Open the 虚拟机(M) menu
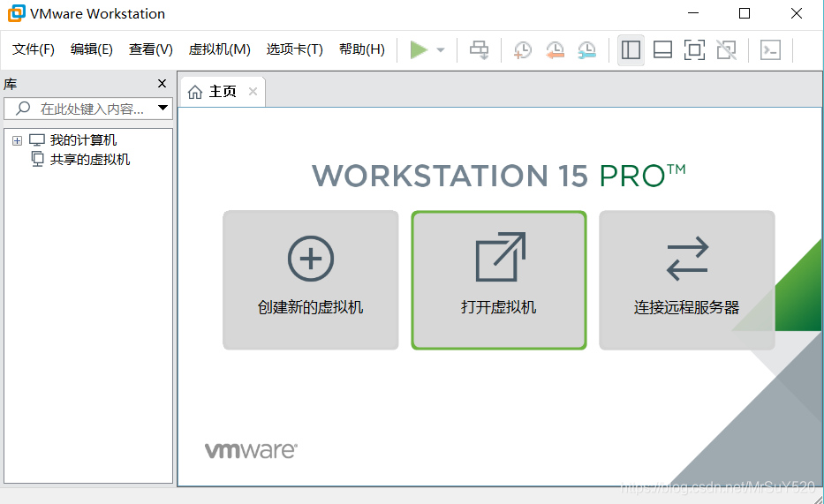Screen dimensions: 824x504 (220, 49)
